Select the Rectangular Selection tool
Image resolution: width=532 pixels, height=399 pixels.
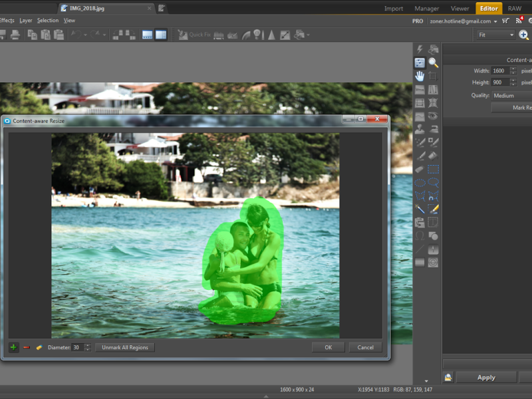coord(433,169)
